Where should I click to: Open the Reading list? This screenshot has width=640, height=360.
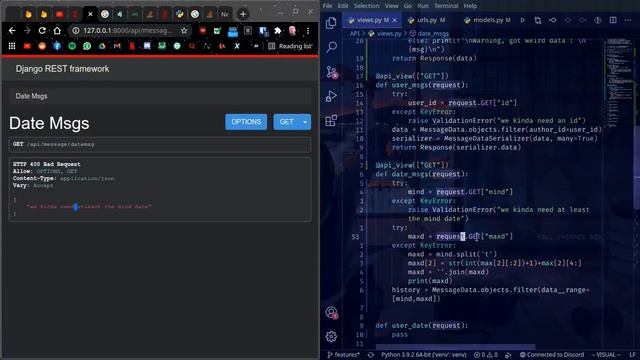(x=291, y=46)
